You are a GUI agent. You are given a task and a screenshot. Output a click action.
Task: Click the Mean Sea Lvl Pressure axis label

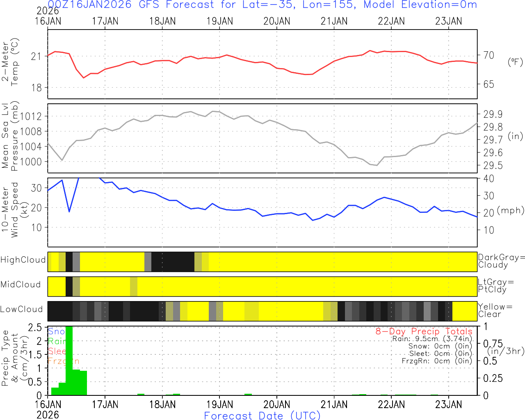(x=10, y=136)
